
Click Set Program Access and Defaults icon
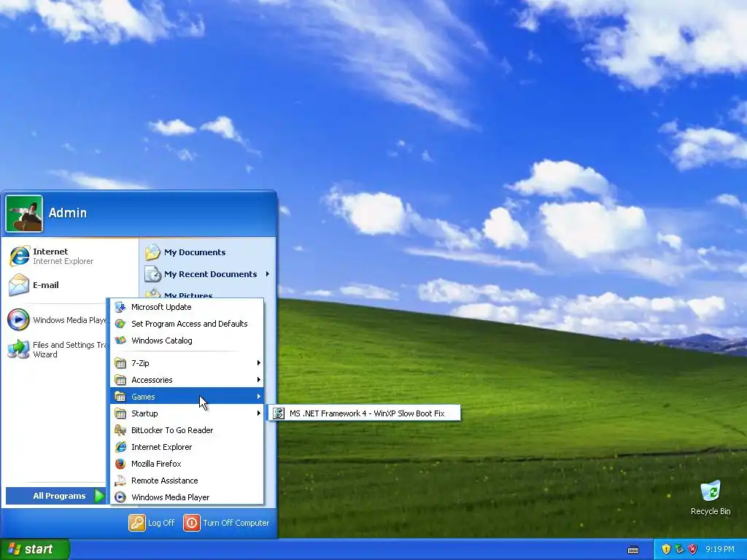(x=120, y=324)
